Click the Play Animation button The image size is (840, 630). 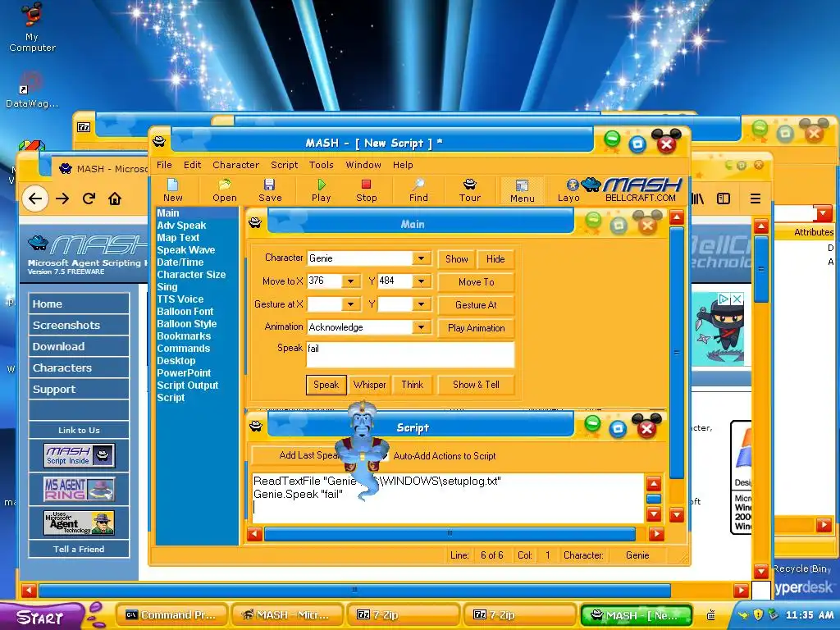[x=477, y=328]
